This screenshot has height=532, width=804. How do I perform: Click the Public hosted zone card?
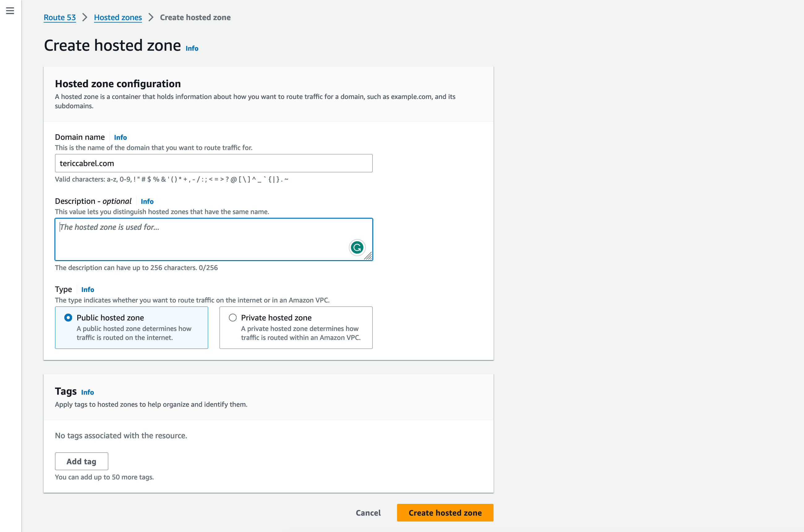point(131,328)
